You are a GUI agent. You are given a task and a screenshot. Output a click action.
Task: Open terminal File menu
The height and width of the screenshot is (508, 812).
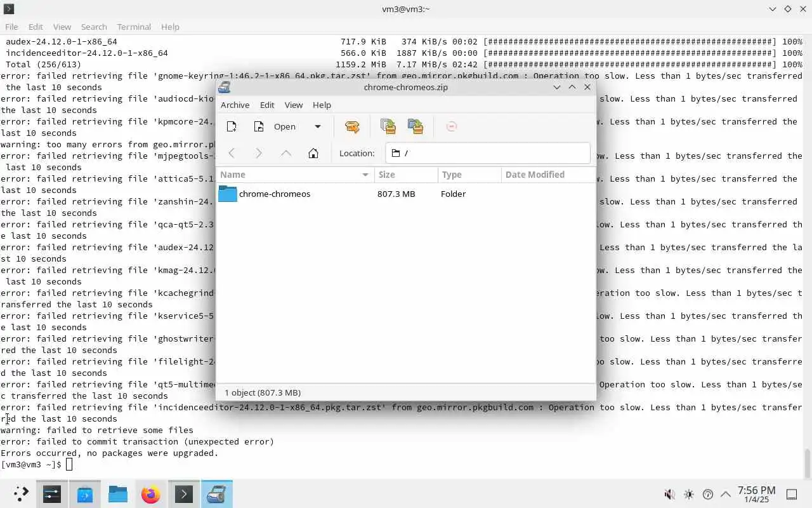click(x=11, y=27)
